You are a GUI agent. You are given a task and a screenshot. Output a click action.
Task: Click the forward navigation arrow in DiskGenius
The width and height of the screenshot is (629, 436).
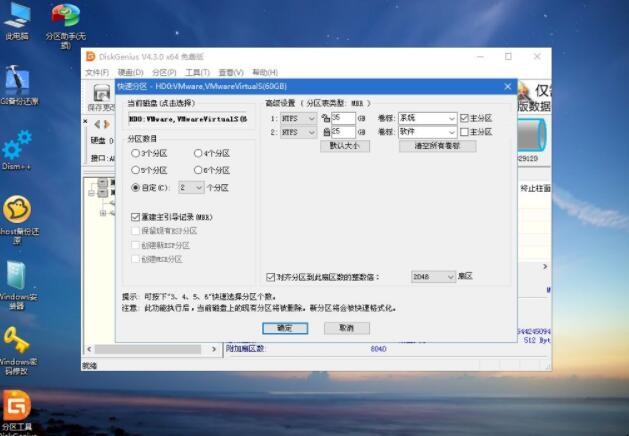point(107,124)
